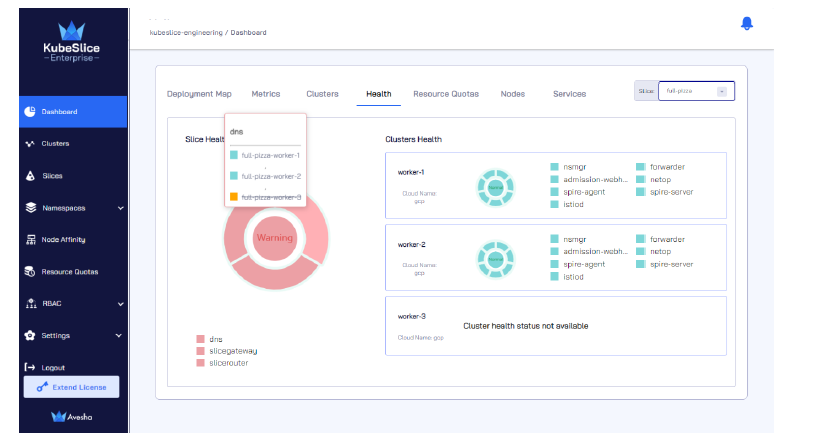Open the Slice selector dropdown arrow

722,91
